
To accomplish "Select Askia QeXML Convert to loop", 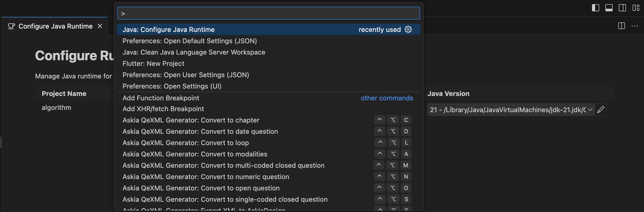I will pyautogui.click(x=268, y=143).
